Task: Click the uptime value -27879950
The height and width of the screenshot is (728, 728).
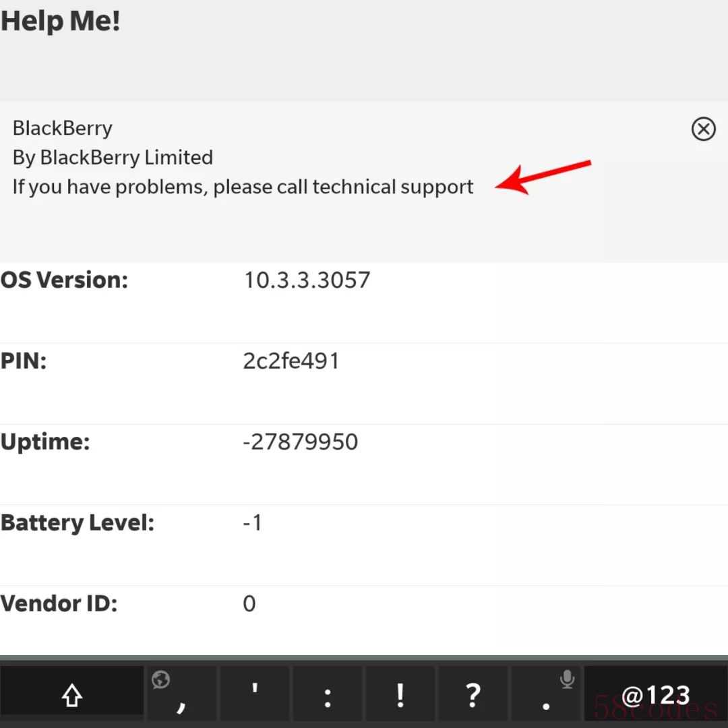Action: pos(301,442)
